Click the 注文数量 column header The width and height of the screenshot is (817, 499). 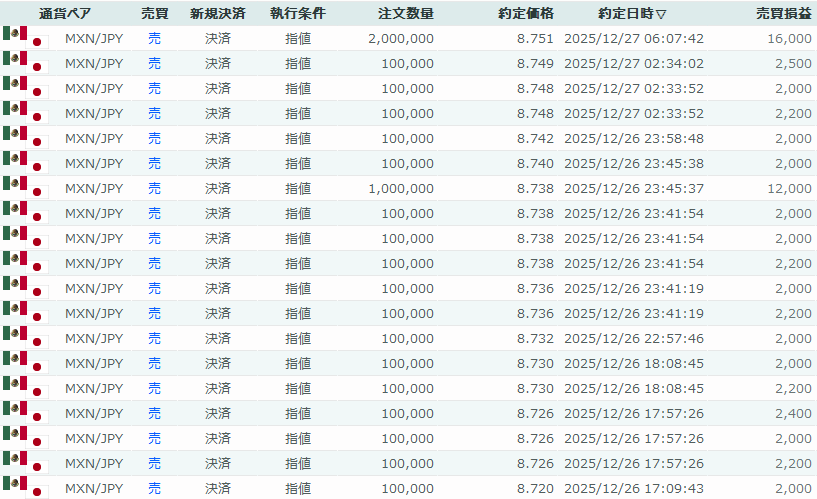(x=406, y=14)
